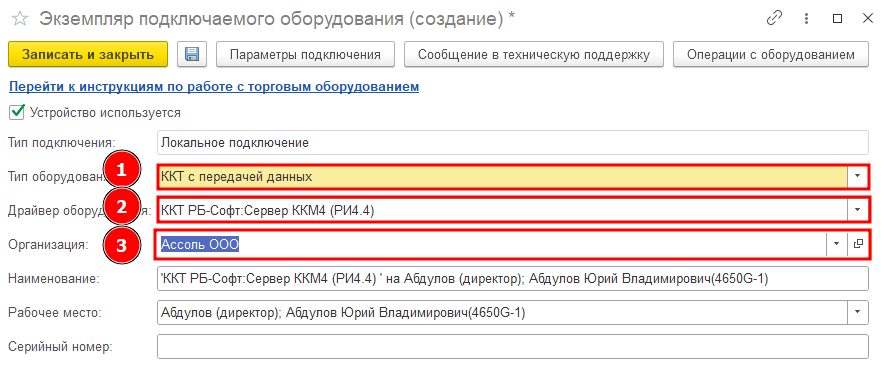Click the Наименование label
Screen dimensions: 884x371
[x=54, y=279]
